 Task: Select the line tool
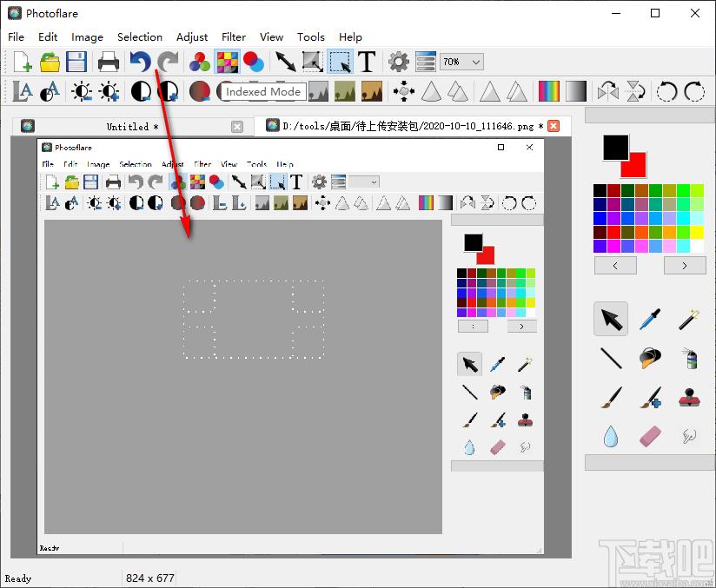tap(611, 358)
